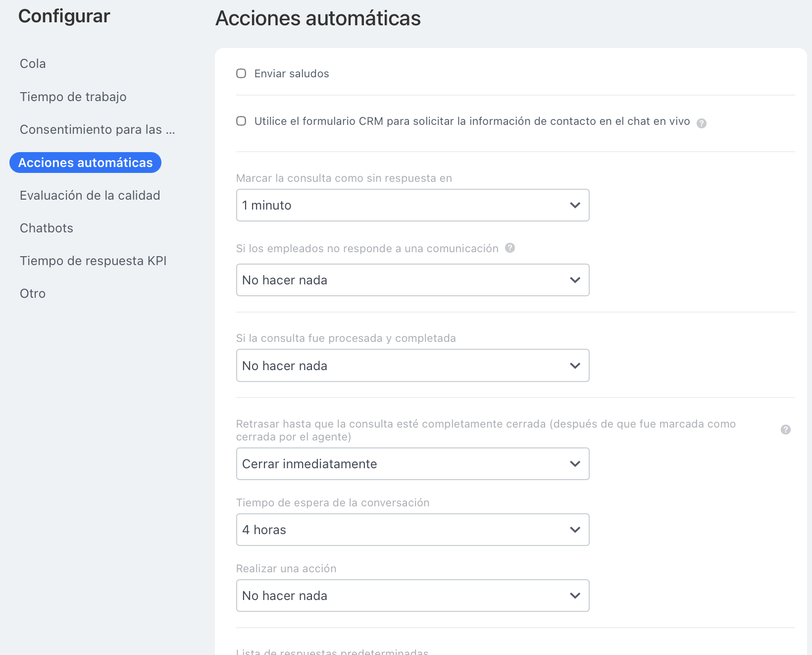Expand the 4 horas timeout dropdown
Image resolution: width=812 pixels, height=655 pixels.
412,530
